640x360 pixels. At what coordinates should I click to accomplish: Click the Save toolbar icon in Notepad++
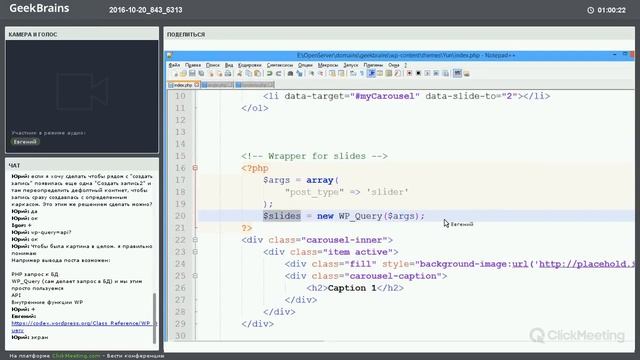tap(192, 73)
